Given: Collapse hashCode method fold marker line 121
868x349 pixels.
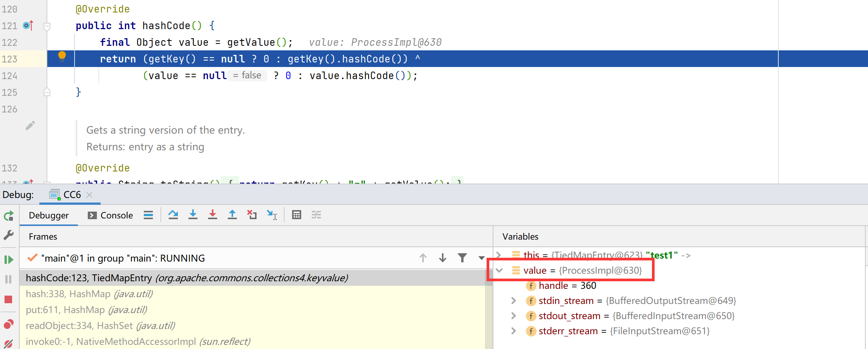Looking at the screenshot, I should pos(47,26).
